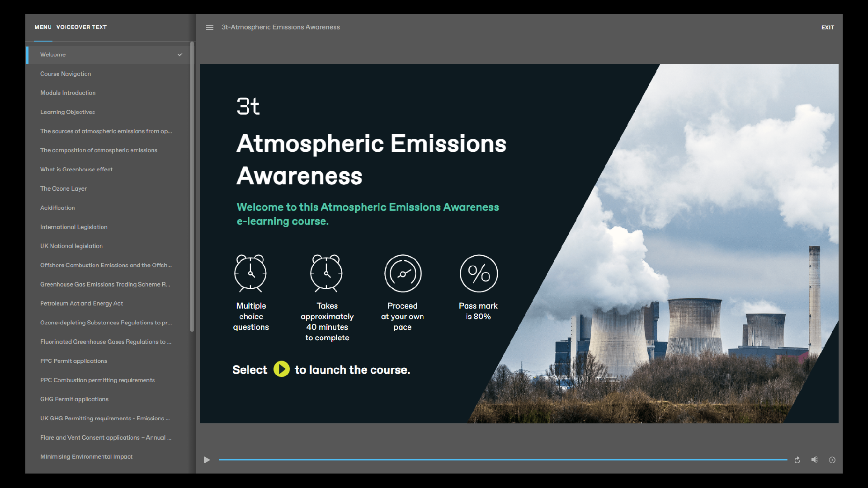Collapse the Welcome section chevron
This screenshot has width=868, height=488.
pyautogui.click(x=180, y=55)
